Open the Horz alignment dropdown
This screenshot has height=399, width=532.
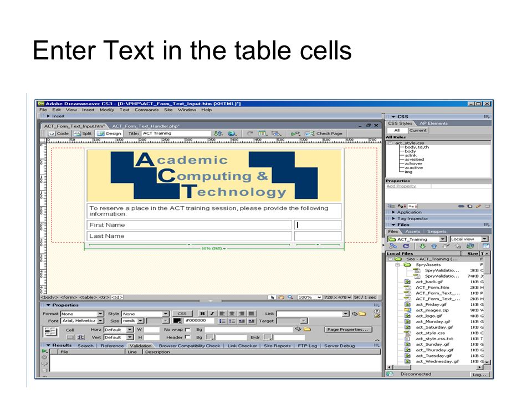coord(130,329)
